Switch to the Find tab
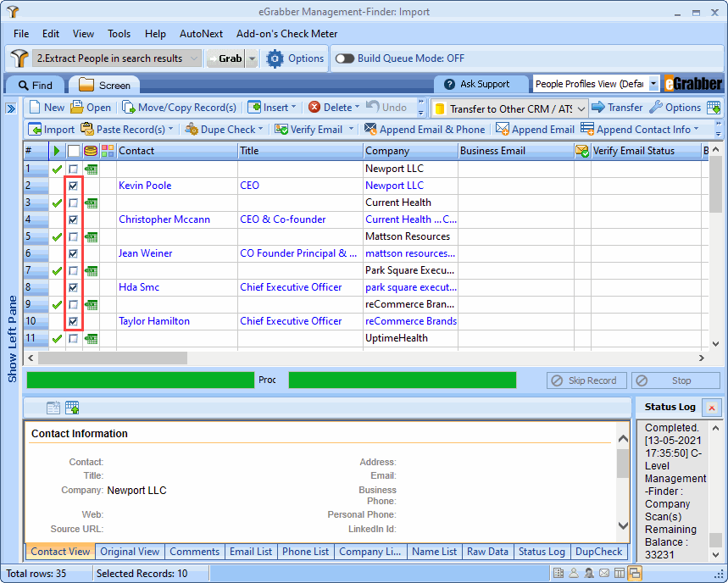 click(x=36, y=86)
